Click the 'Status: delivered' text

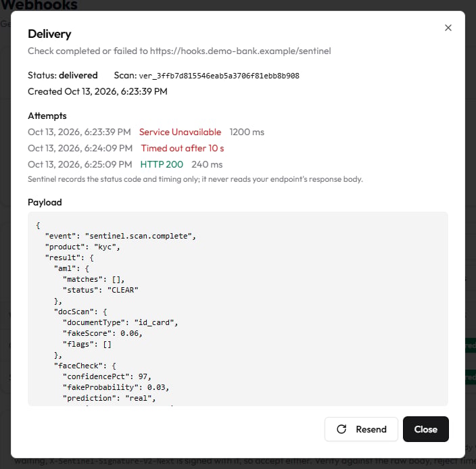tap(62, 75)
